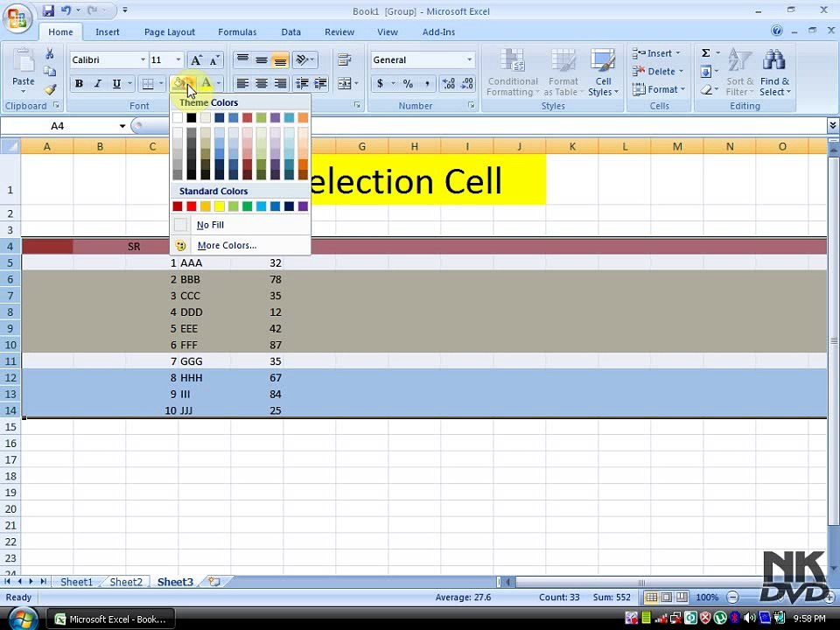Open the Office Button menu

coord(17,18)
